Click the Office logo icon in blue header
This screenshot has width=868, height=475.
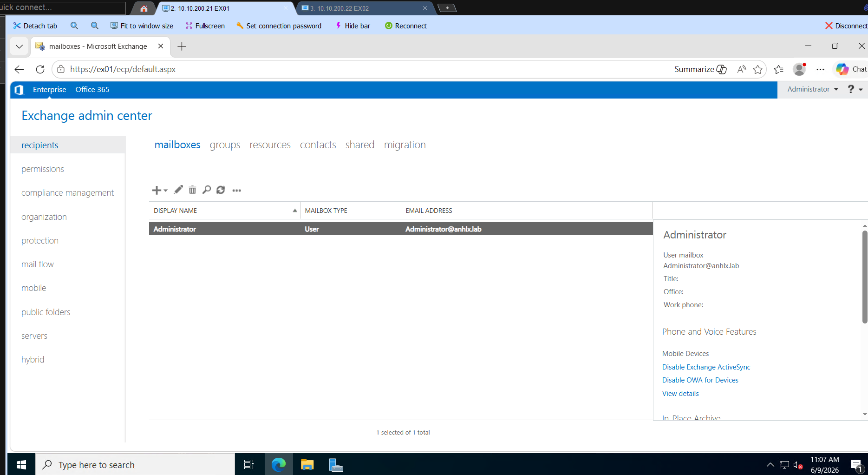tap(19, 90)
